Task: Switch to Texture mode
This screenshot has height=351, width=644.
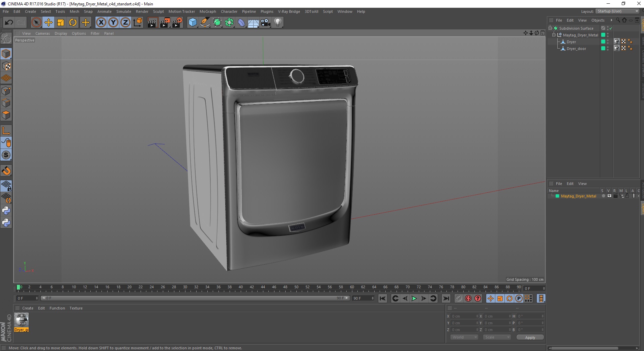Action: [6, 66]
